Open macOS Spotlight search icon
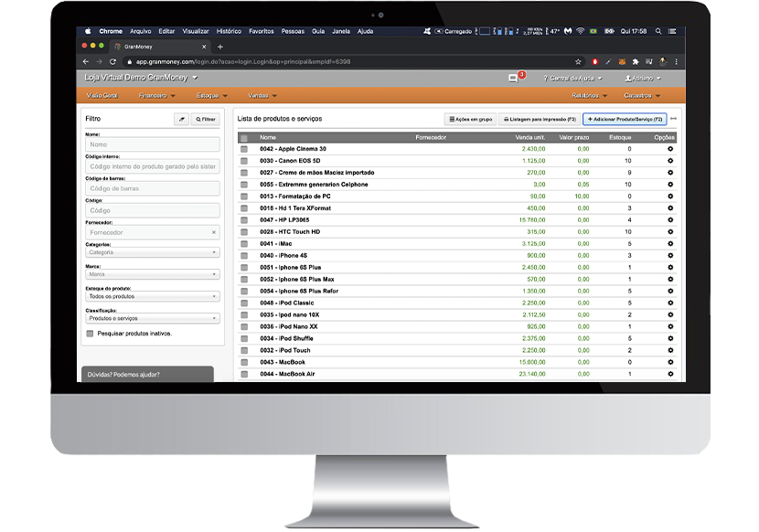 pyautogui.click(x=658, y=31)
